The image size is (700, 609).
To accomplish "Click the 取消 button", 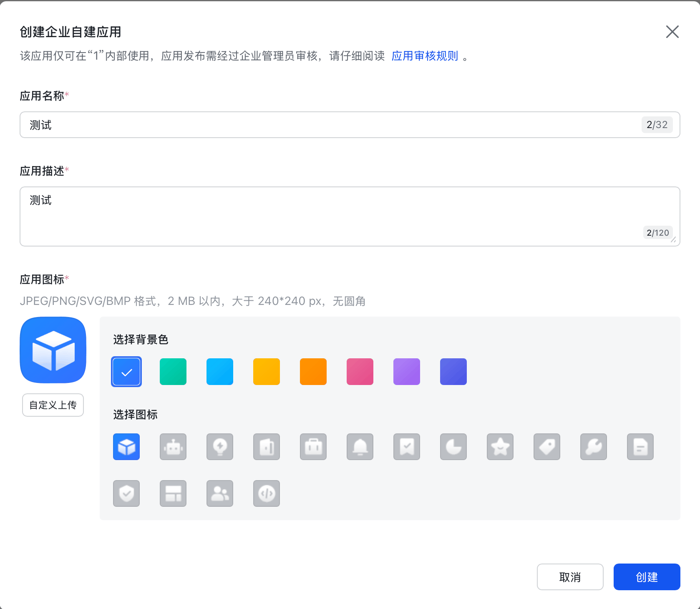I will coord(570,577).
